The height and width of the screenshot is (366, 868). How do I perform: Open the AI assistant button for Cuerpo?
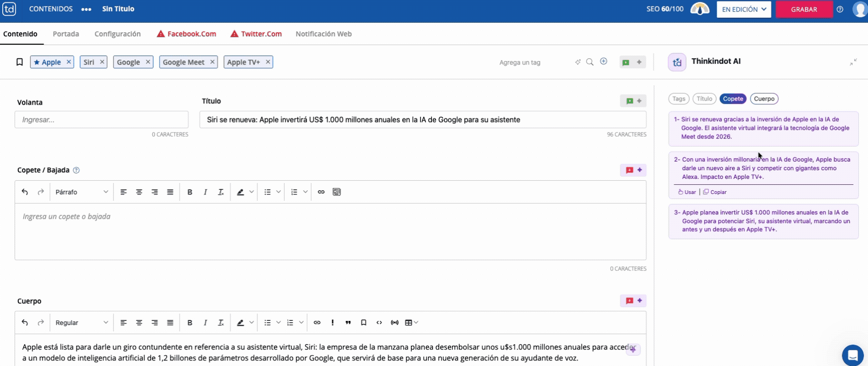pos(633,301)
